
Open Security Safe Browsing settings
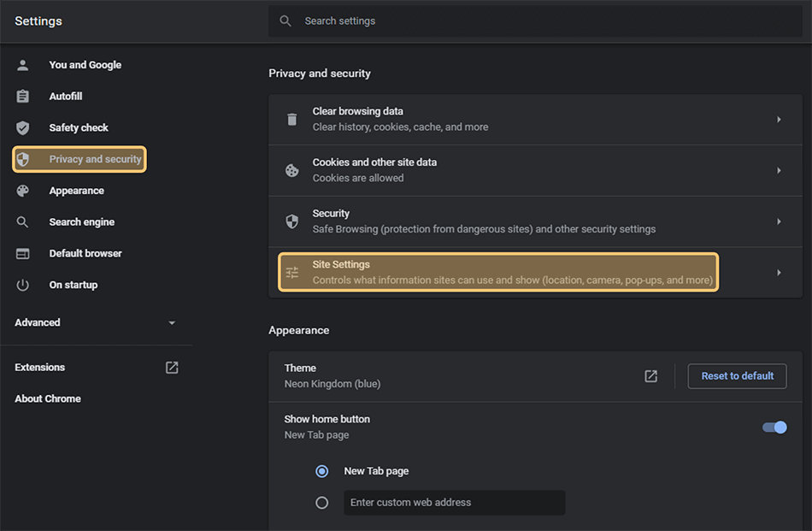click(535, 221)
